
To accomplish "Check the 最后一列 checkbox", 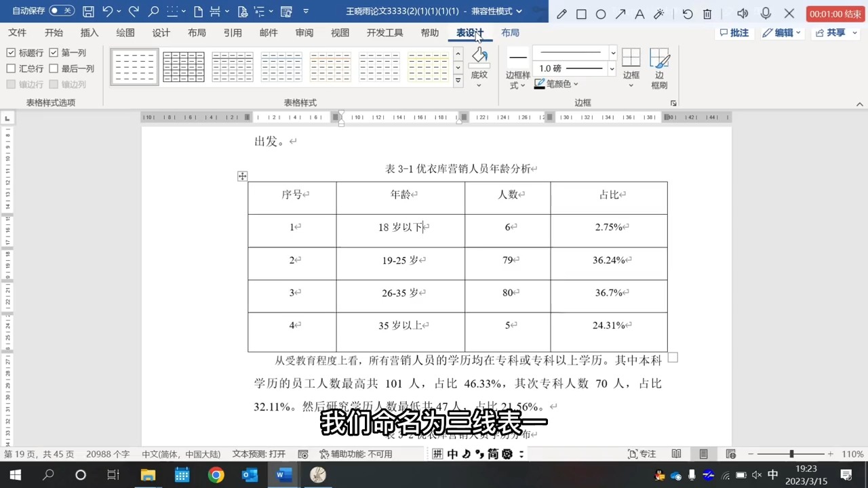I will click(54, 68).
